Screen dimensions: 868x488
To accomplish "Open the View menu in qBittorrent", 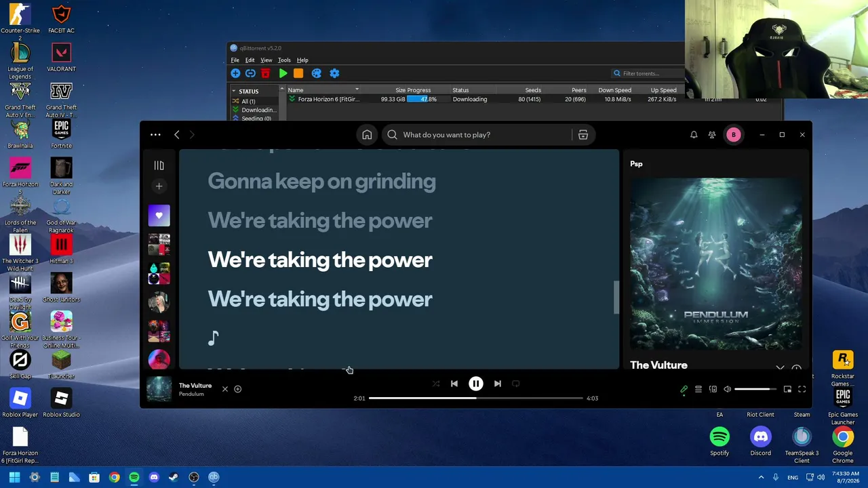I will (x=267, y=60).
